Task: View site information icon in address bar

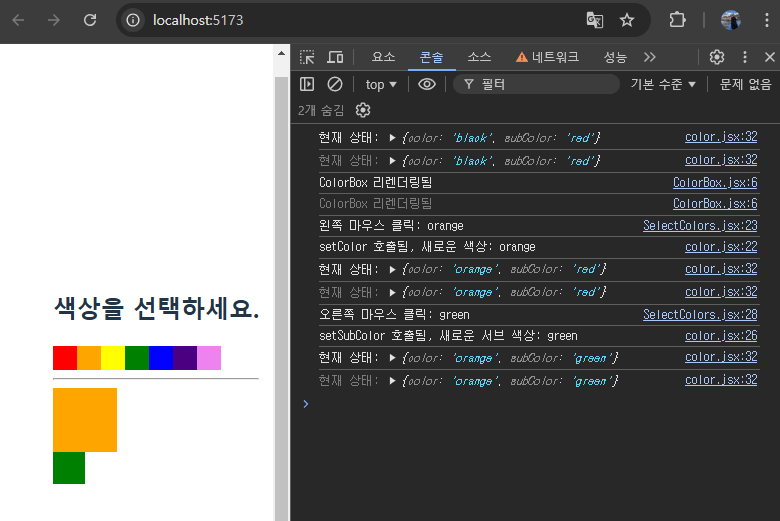Action: [x=133, y=20]
